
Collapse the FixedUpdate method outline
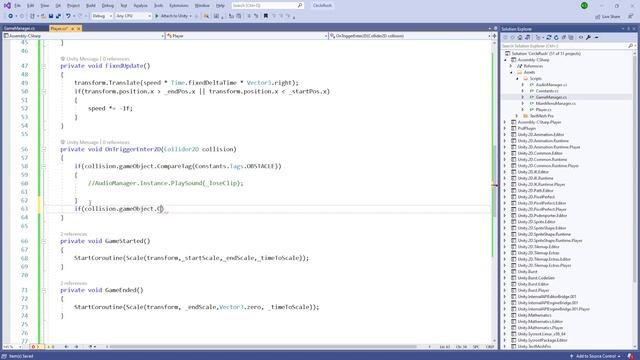click(x=44, y=66)
